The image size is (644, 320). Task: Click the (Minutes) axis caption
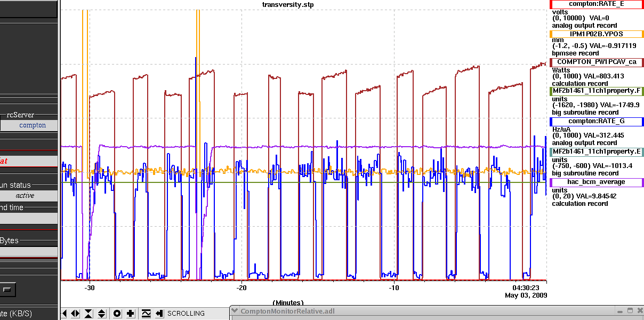(x=288, y=302)
